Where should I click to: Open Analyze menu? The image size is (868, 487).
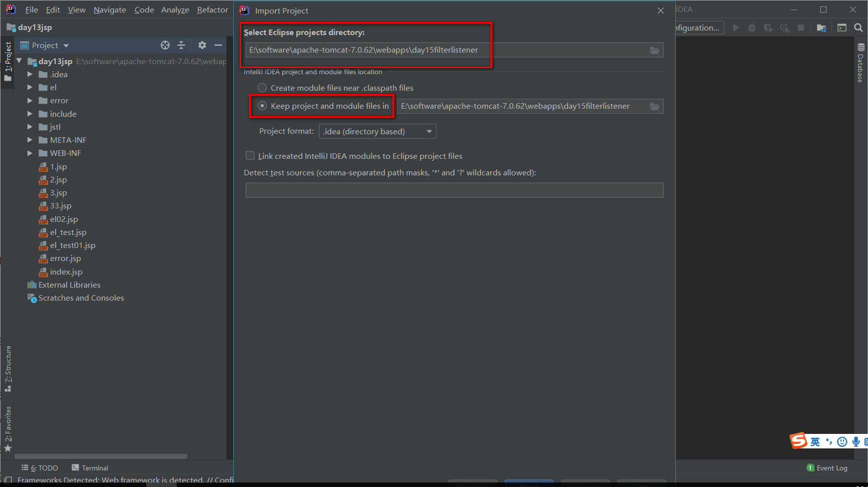175,10
